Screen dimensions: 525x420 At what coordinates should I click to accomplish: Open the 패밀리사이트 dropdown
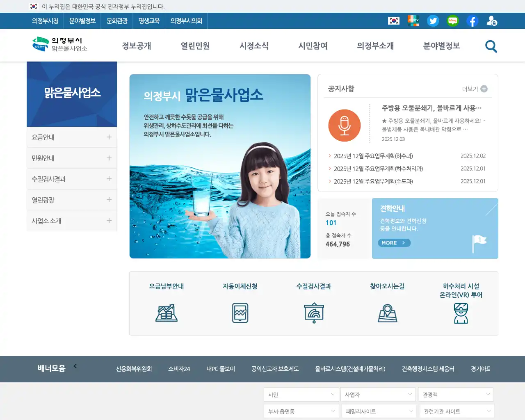point(378,411)
